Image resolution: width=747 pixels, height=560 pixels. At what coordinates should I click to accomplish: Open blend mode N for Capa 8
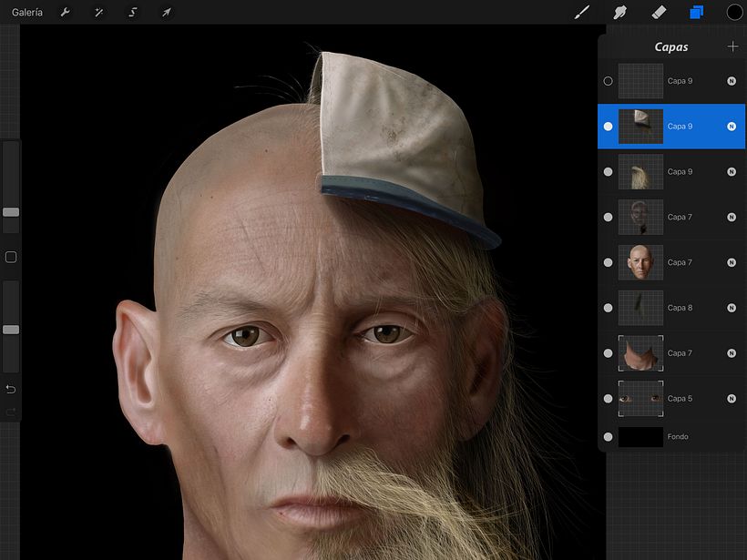click(731, 308)
